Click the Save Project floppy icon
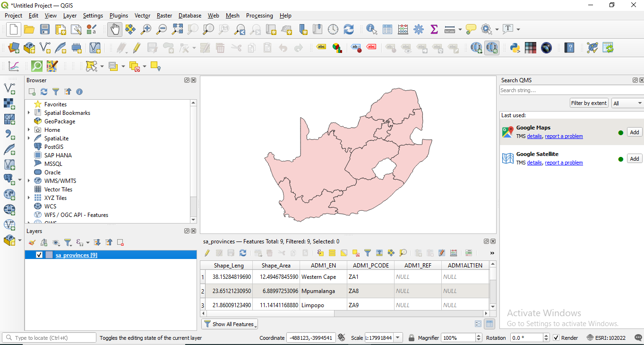Screen dimensions: 644x345 click(45, 29)
